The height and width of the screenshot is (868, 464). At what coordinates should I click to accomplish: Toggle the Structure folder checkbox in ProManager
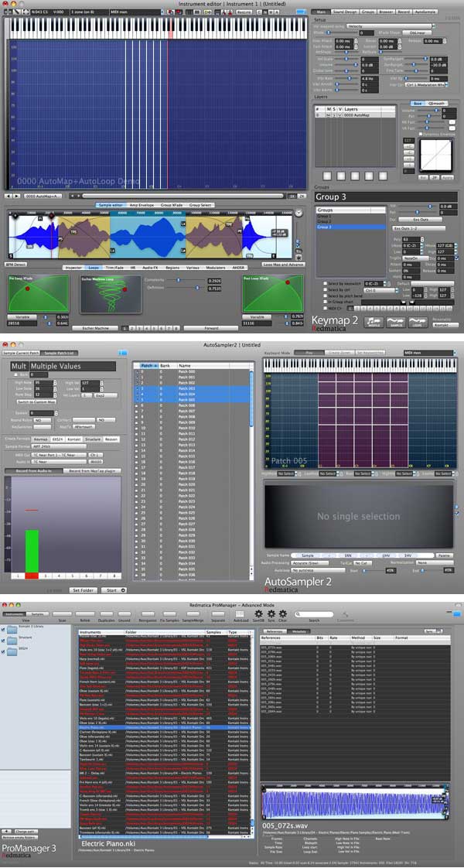[3, 641]
